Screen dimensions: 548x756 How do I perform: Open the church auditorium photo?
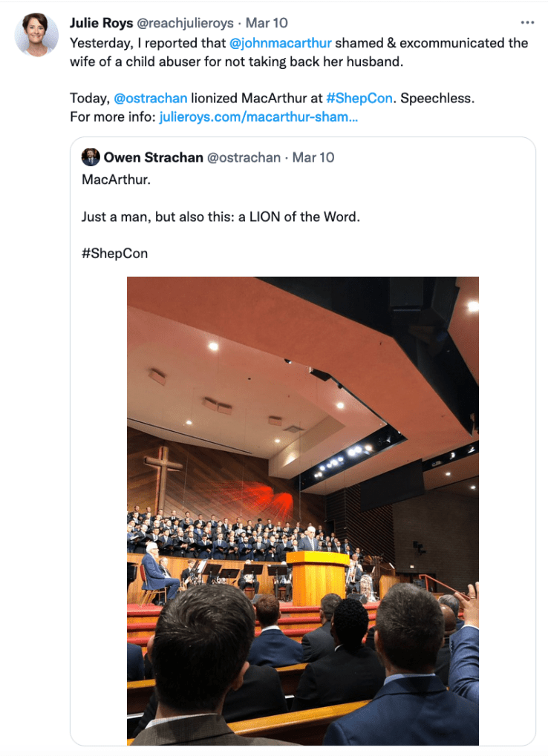coord(303,510)
